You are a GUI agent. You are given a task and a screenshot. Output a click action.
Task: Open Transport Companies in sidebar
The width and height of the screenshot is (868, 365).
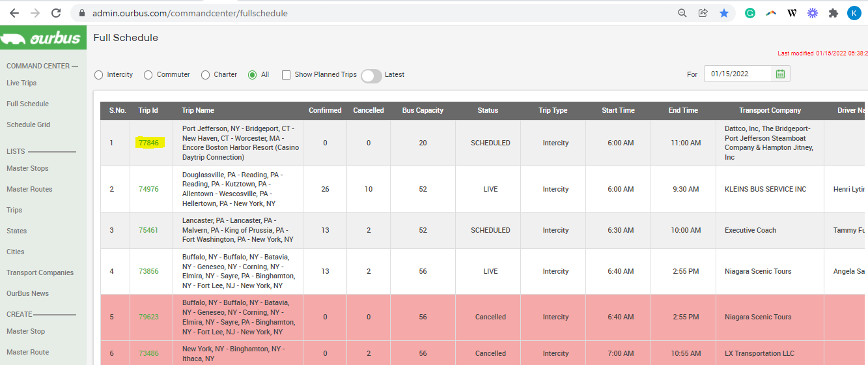click(x=40, y=272)
